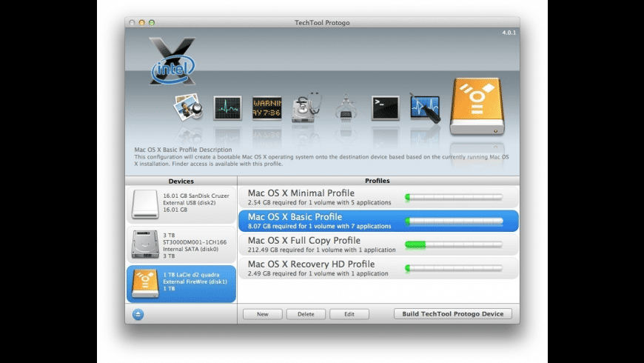
Task: Choose Mac OS X Minimal Profile
Action: coord(378,197)
